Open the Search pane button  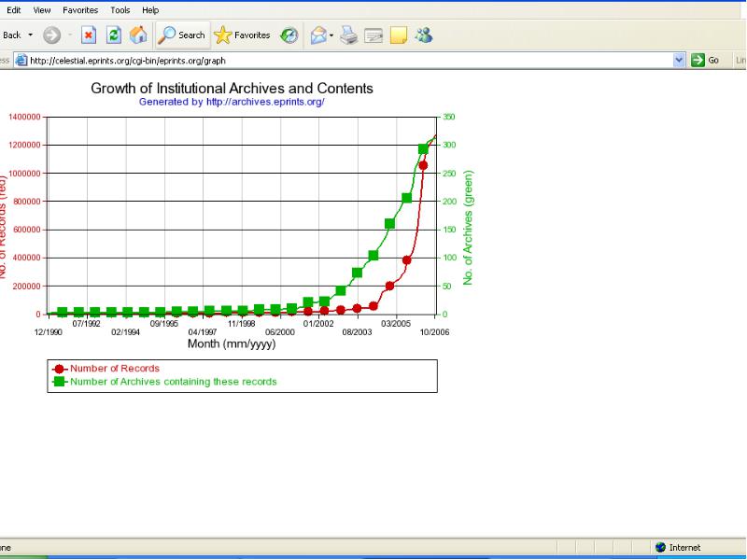point(183,35)
